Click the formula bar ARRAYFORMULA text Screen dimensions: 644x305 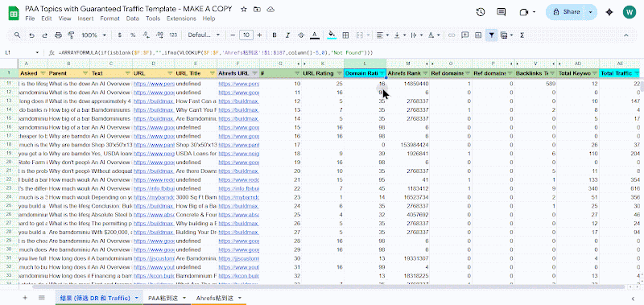216,53
